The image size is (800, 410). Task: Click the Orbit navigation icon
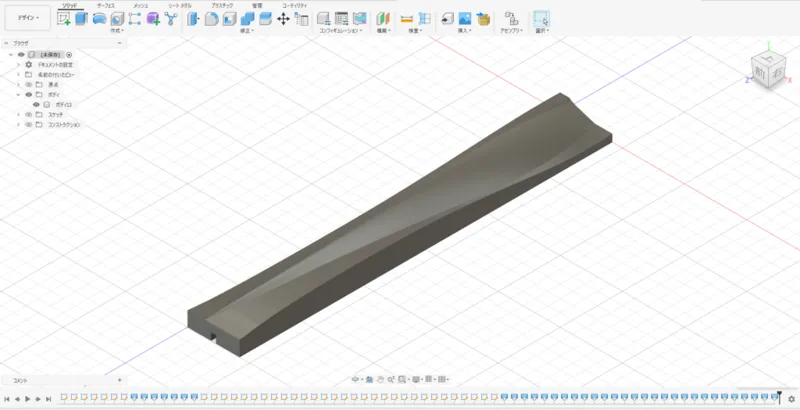(x=356, y=379)
